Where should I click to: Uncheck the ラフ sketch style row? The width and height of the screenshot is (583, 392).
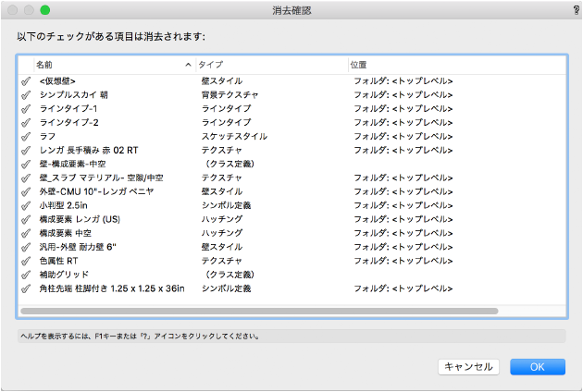(x=25, y=136)
